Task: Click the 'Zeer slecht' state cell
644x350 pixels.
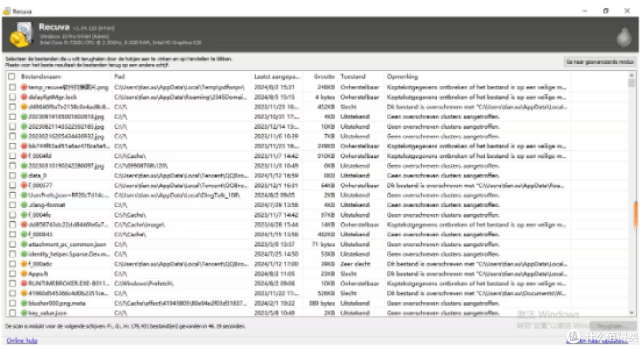Action: 355,264
